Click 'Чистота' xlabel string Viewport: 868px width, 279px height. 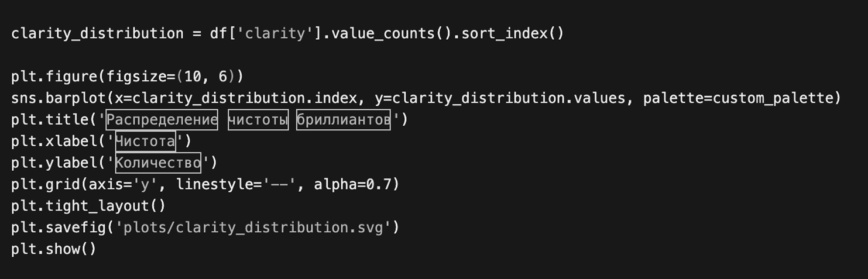(145, 141)
